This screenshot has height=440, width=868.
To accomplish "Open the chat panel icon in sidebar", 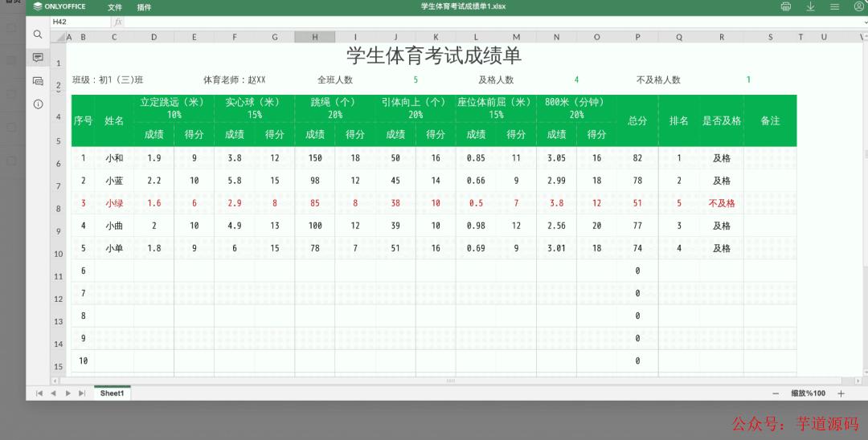I will (38, 81).
